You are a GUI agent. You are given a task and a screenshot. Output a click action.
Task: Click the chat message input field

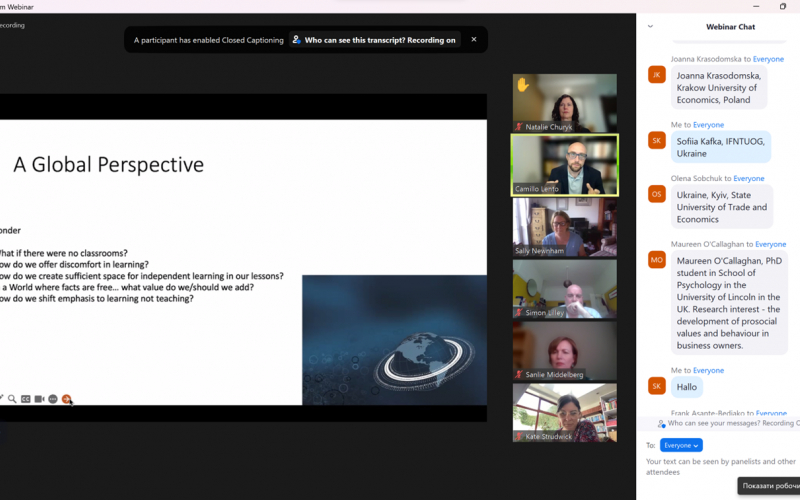pos(720,467)
